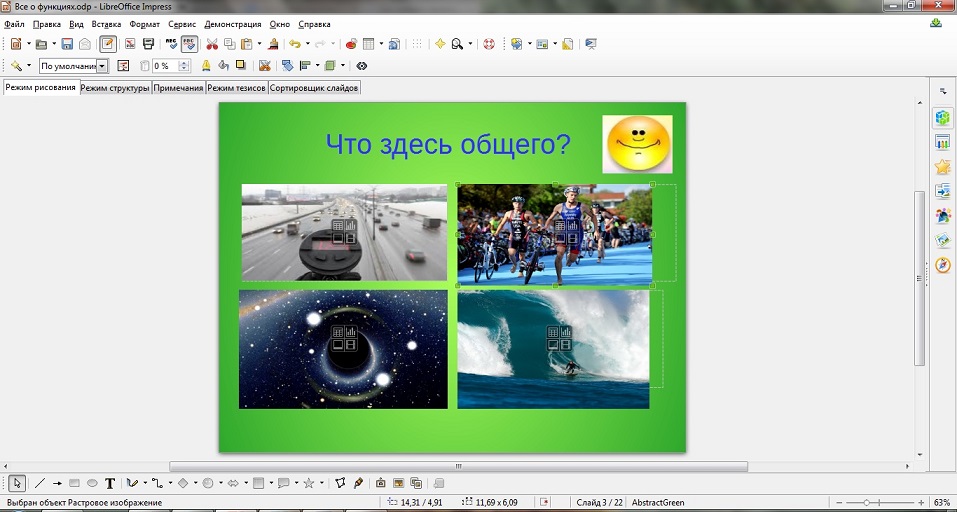Open the Вставка menu

click(x=105, y=23)
